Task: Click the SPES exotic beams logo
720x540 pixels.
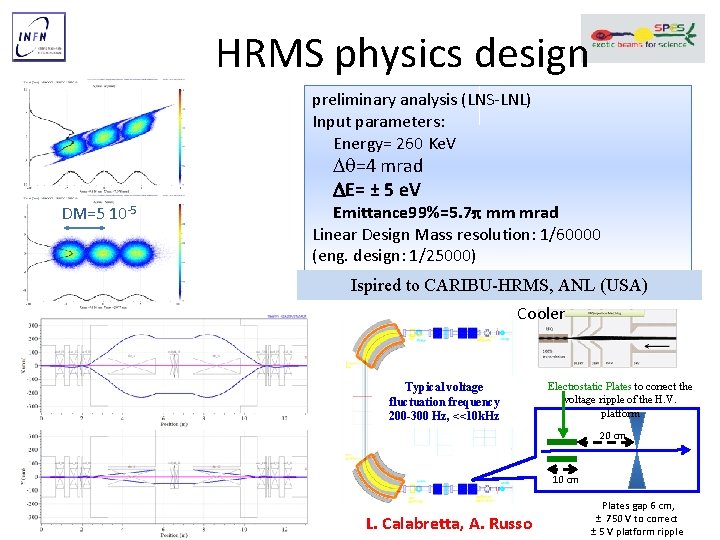Action: click(x=643, y=38)
